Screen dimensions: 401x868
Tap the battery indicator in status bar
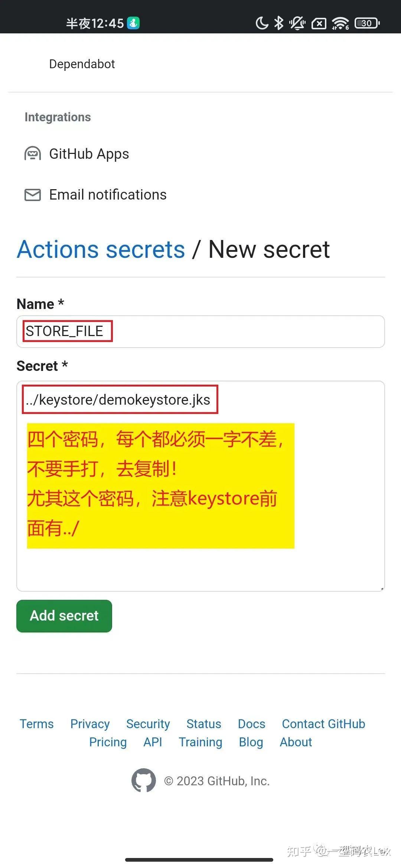pos(367,23)
